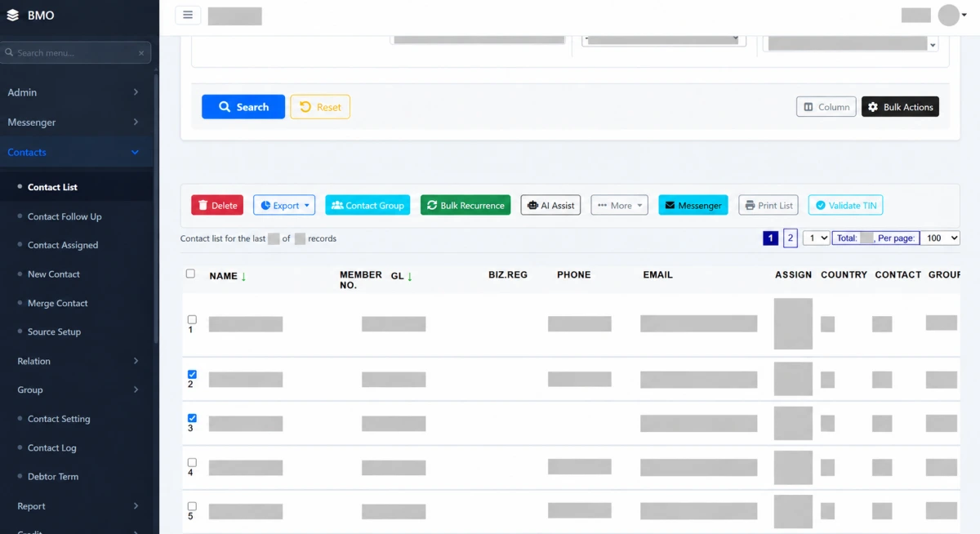This screenshot has height=534, width=980.
Task: Clear the search menu with the x icon
Action: click(141, 53)
